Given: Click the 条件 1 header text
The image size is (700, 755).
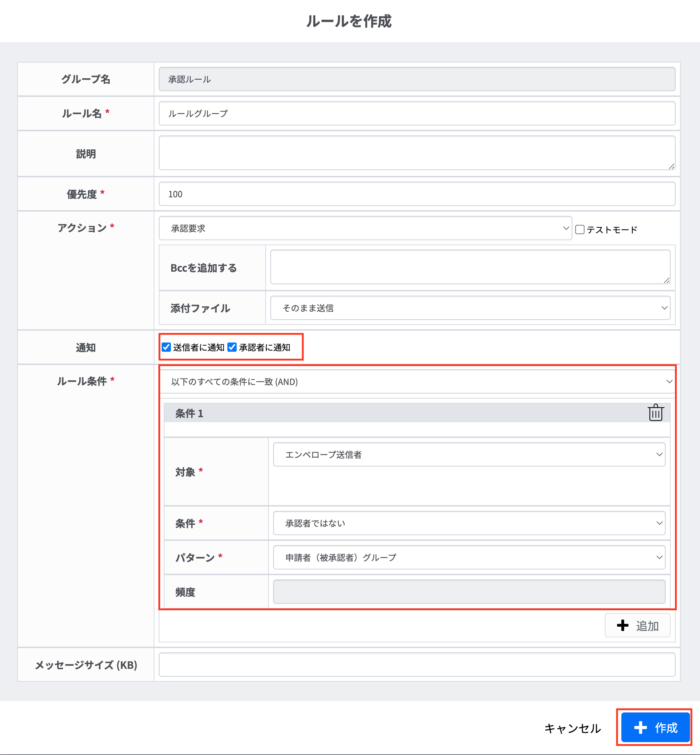Looking at the screenshot, I should point(189,413).
